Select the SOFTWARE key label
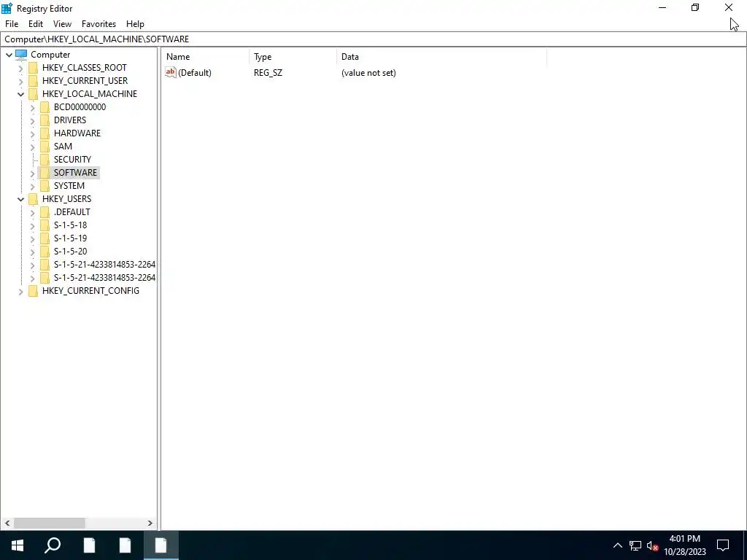Image resolution: width=747 pixels, height=560 pixels. click(x=75, y=172)
